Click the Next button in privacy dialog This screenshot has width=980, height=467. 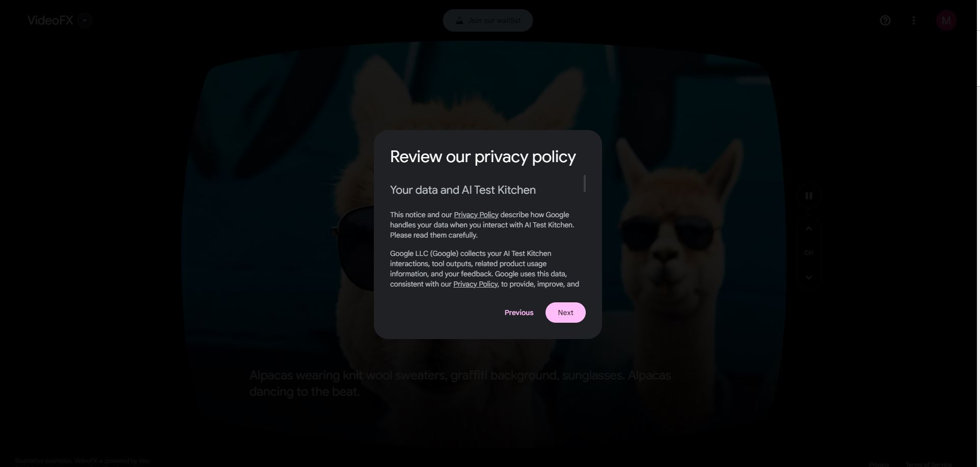pyautogui.click(x=565, y=313)
